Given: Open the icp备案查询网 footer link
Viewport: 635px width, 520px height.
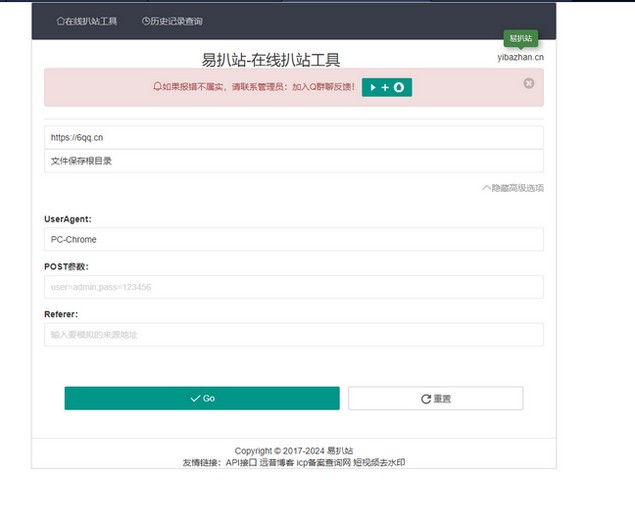Looking at the screenshot, I should click(324, 462).
